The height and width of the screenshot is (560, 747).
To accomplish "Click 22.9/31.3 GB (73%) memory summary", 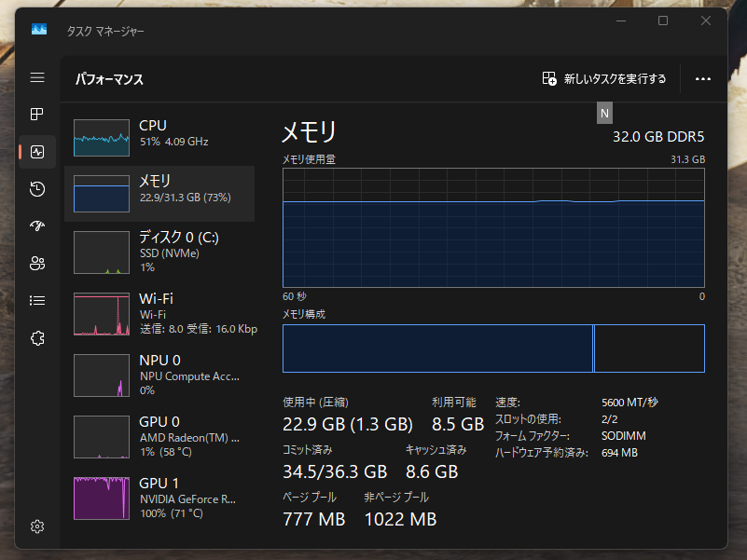I will pyautogui.click(x=186, y=198).
